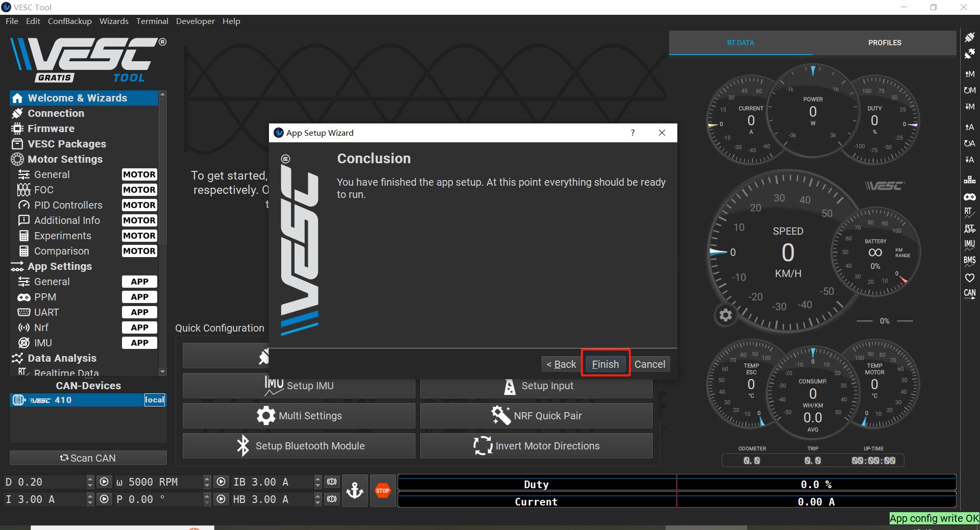980x530 pixels.
Task: Click the Connect plug icon in right toolbar
Action: point(969,37)
